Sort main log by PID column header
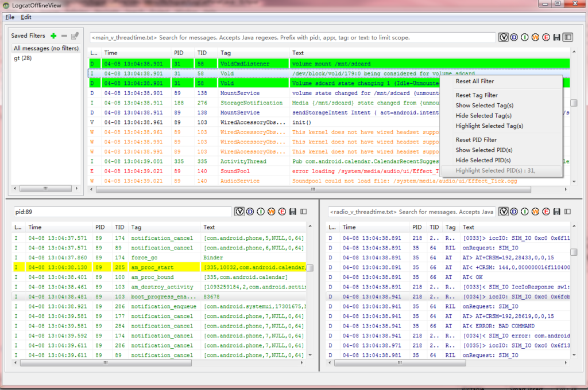 [182, 53]
